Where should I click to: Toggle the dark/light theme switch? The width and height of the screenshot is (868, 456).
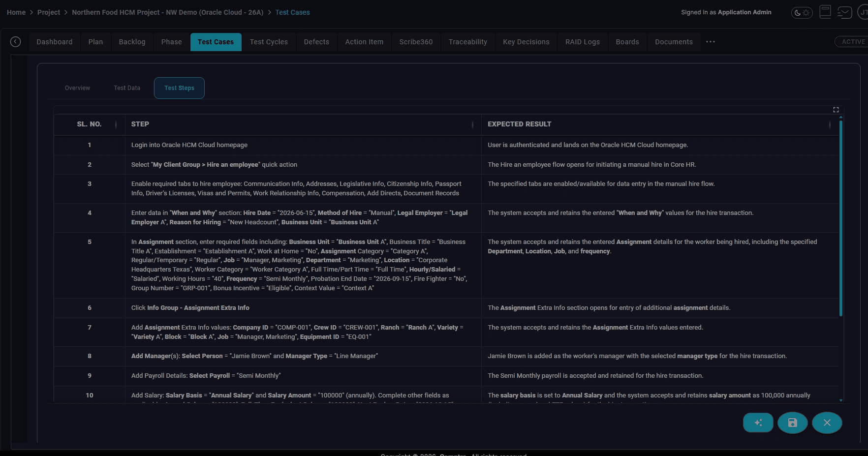(x=802, y=12)
